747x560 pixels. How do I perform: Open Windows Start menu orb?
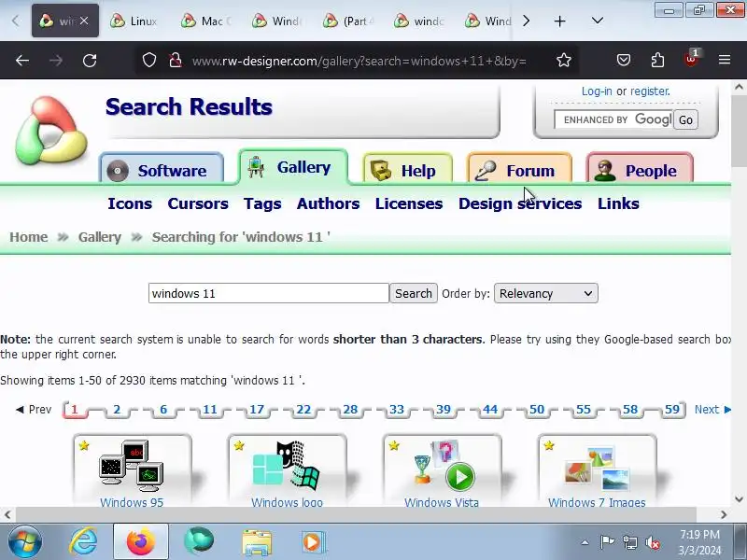tap(25, 541)
